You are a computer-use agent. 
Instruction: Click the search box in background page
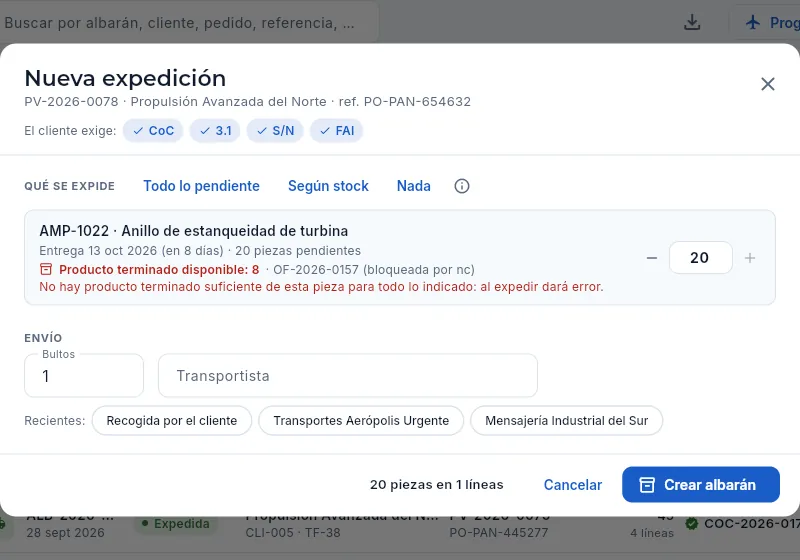point(189,22)
